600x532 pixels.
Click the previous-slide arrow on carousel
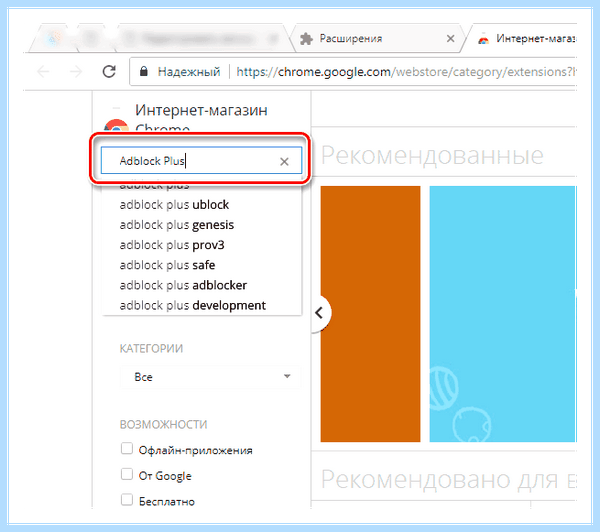coord(320,313)
